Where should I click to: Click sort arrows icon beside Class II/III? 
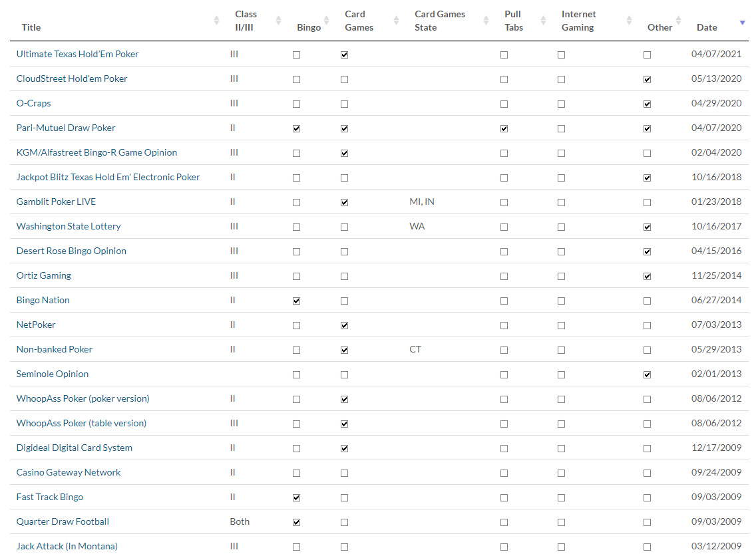[x=278, y=21]
